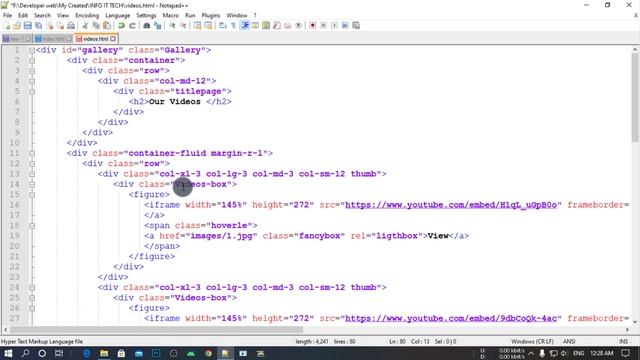Click the Close document toolbar icon
This screenshot has width=640, height=360.
49,25
